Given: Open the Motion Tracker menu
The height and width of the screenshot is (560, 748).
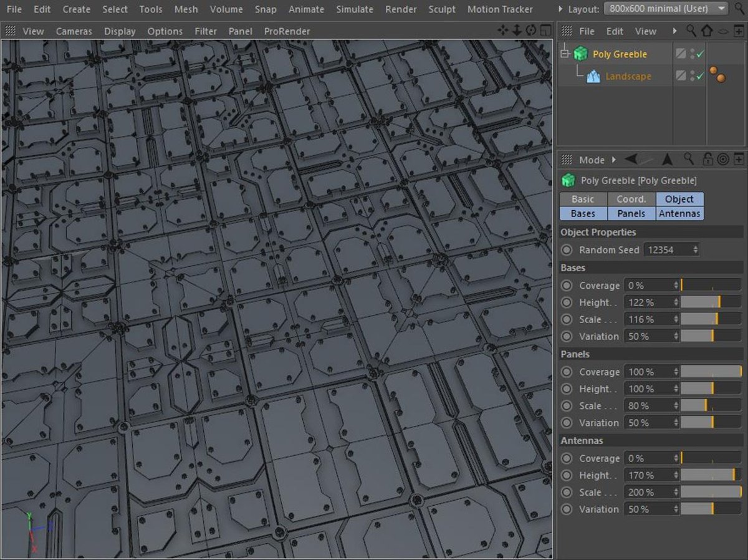Looking at the screenshot, I should click(500, 9).
